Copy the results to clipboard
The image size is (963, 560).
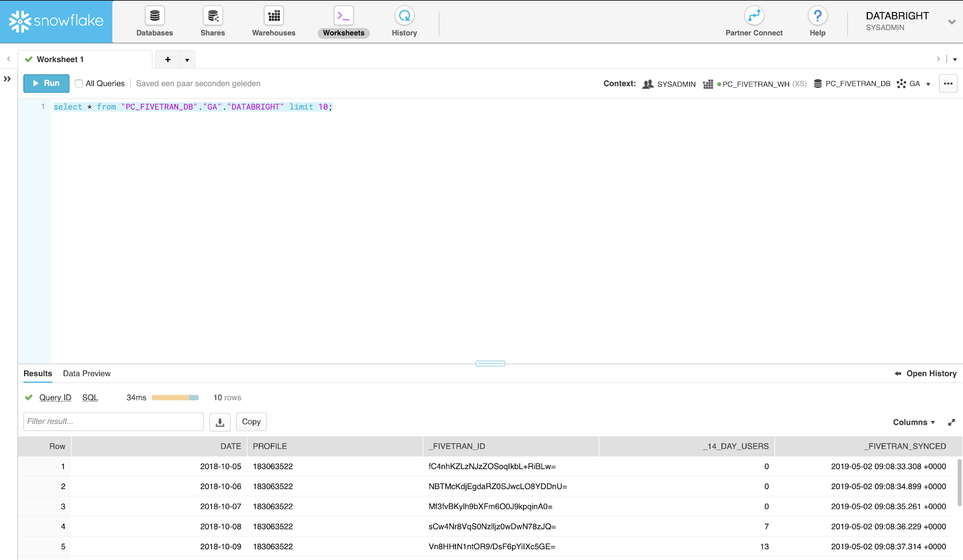[251, 422]
